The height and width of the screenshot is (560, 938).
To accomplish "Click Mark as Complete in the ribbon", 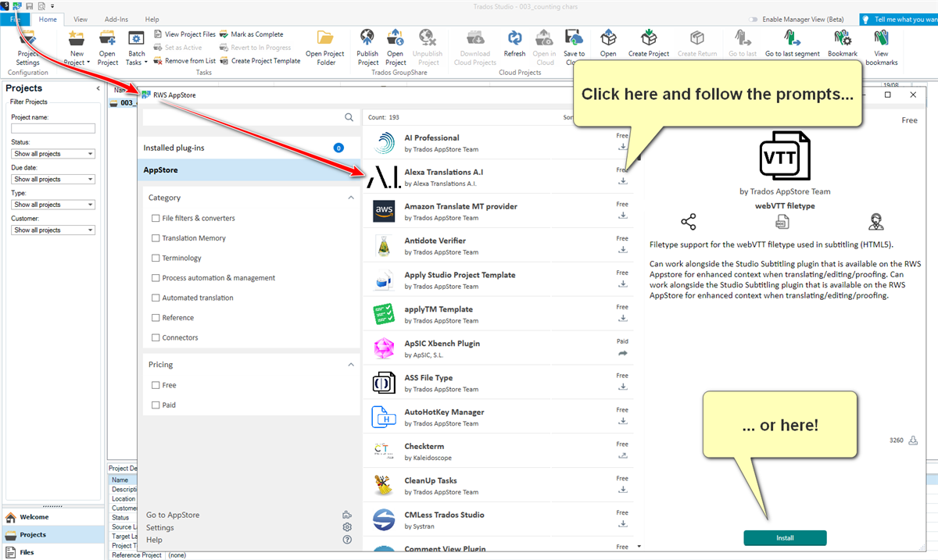I will (x=251, y=34).
